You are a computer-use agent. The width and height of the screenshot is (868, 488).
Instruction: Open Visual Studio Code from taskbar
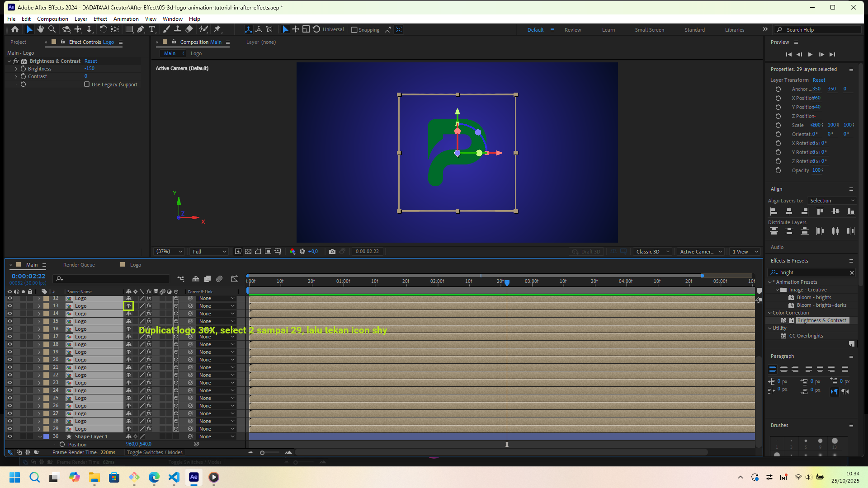(174, 477)
